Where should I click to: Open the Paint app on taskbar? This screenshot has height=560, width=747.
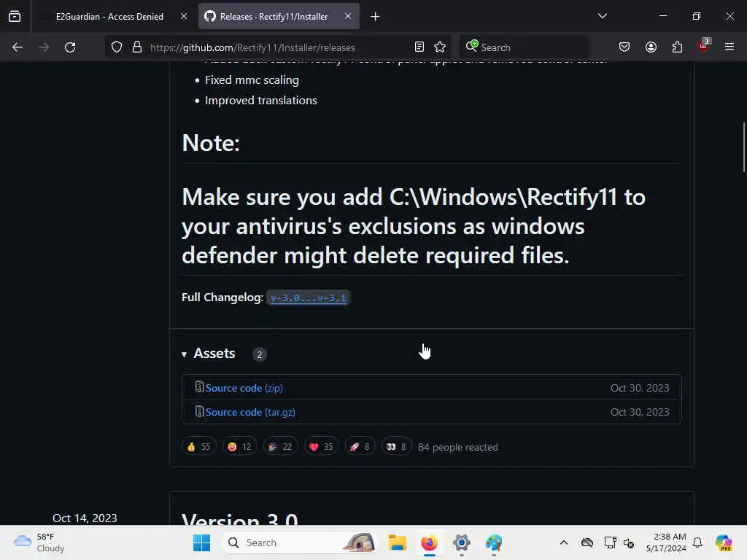click(x=494, y=542)
